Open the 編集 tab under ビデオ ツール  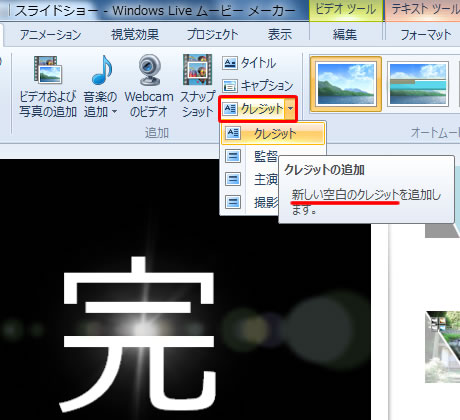point(345,35)
